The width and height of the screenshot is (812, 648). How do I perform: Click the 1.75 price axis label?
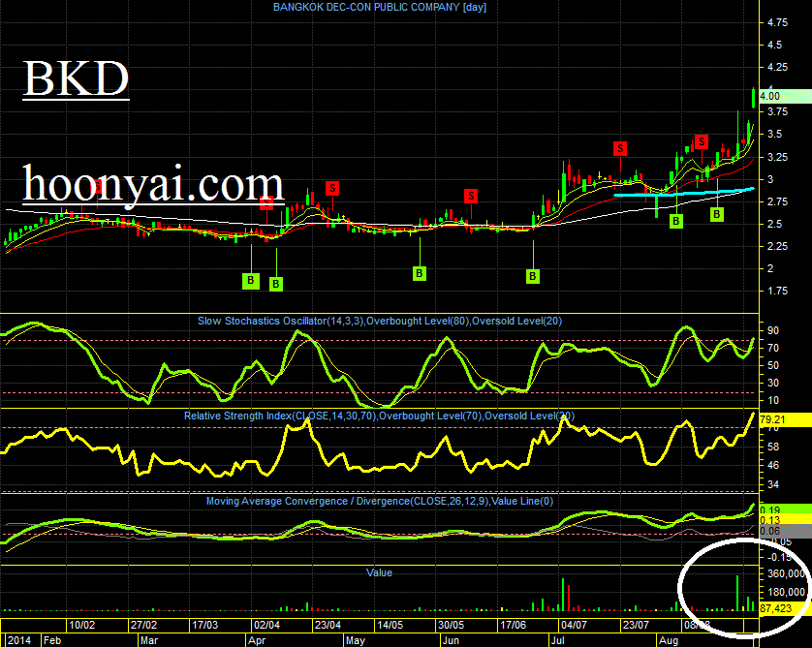click(x=778, y=291)
